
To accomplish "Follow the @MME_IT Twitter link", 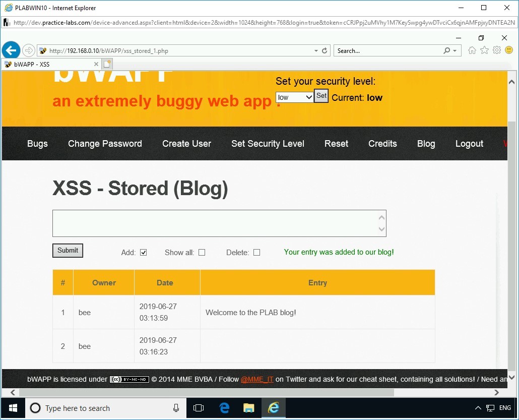I will tap(257, 379).
